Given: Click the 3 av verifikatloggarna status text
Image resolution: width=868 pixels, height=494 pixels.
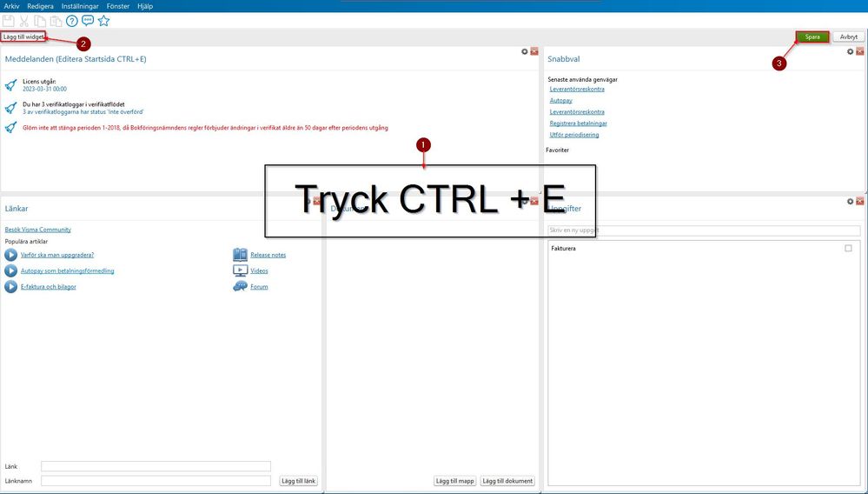Looking at the screenshot, I should click(83, 112).
